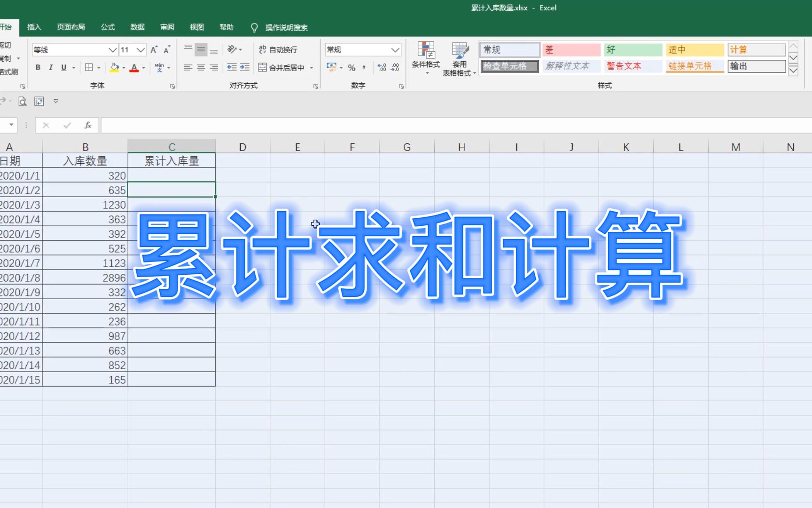
Task: Toggle italic formatting
Action: pos(51,68)
